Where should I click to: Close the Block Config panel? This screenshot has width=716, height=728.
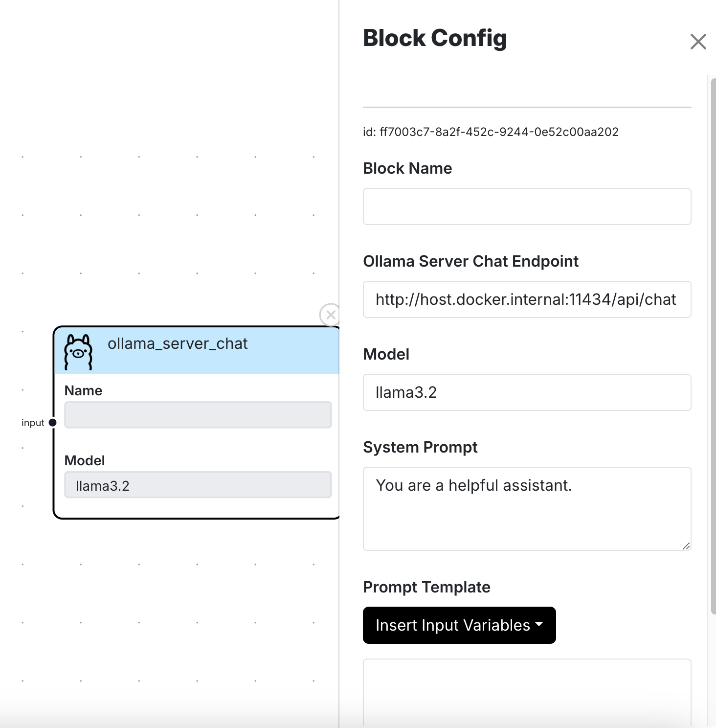(x=698, y=42)
